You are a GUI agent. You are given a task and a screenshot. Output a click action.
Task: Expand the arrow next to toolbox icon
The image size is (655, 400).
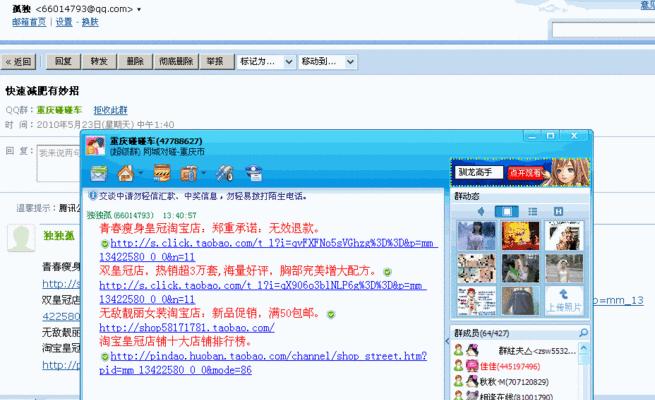click(x=203, y=172)
